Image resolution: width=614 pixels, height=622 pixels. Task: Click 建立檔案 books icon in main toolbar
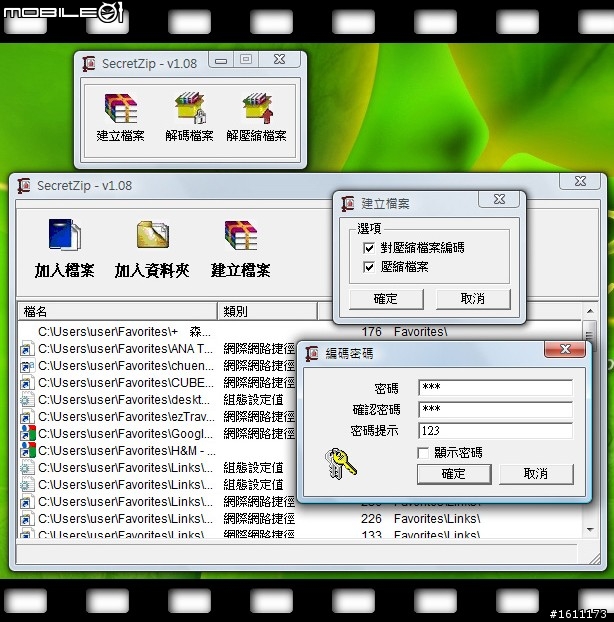pos(241,235)
